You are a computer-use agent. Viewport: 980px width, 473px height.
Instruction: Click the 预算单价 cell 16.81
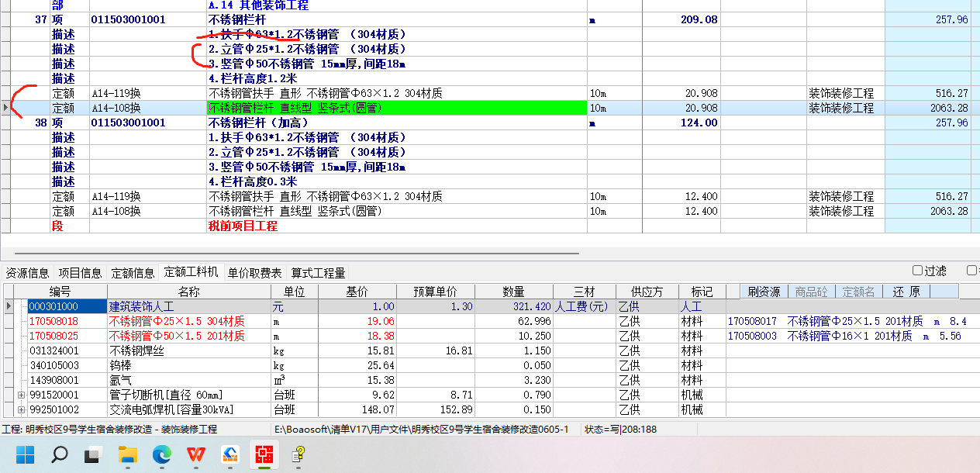point(434,350)
